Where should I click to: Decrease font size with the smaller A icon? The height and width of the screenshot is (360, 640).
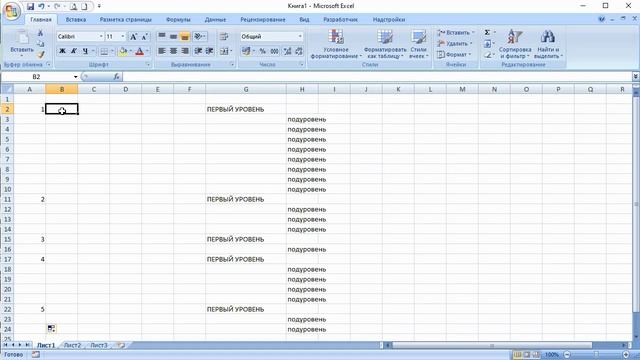point(144,37)
